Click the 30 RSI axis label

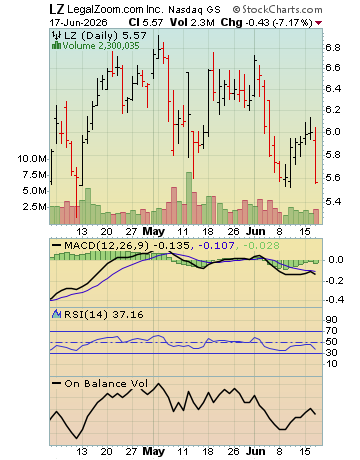pyautogui.click(x=331, y=353)
